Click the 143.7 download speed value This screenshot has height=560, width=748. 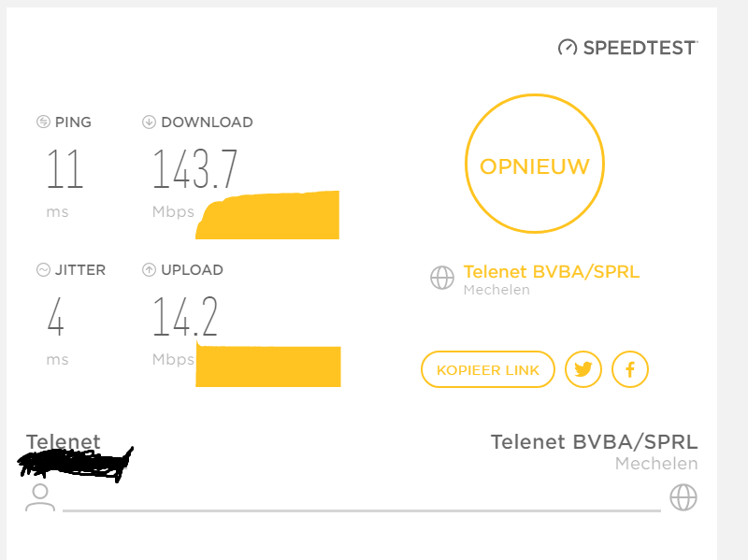[x=195, y=169]
